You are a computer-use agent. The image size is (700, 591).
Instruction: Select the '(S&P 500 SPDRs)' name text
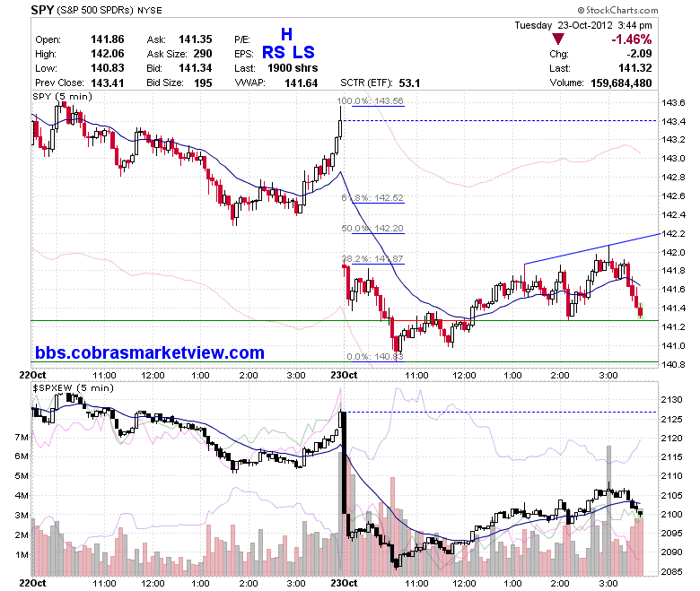pyautogui.click(x=95, y=10)
